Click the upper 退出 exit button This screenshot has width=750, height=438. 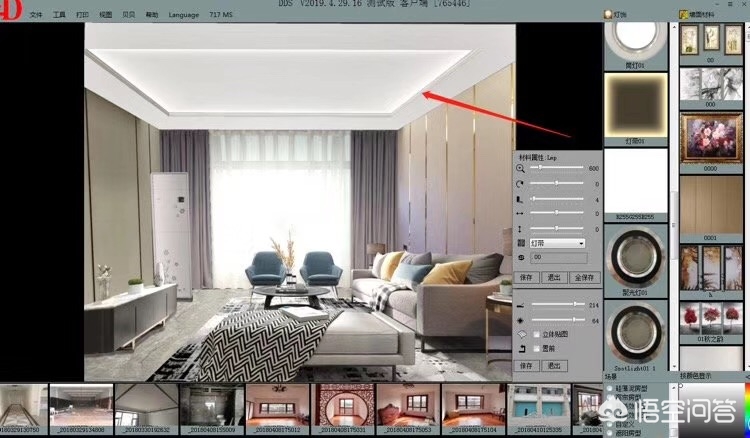coord(554,277)
